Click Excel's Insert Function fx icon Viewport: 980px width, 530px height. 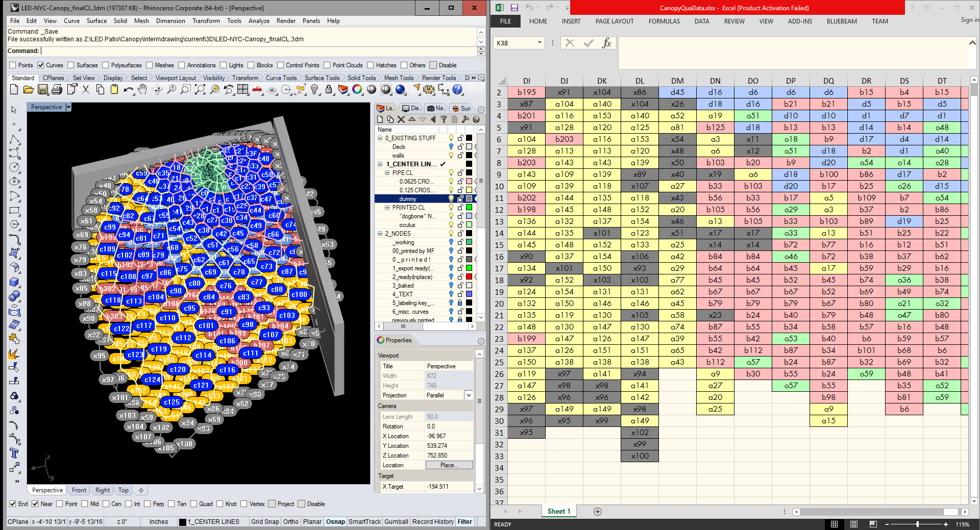(606, 43)
